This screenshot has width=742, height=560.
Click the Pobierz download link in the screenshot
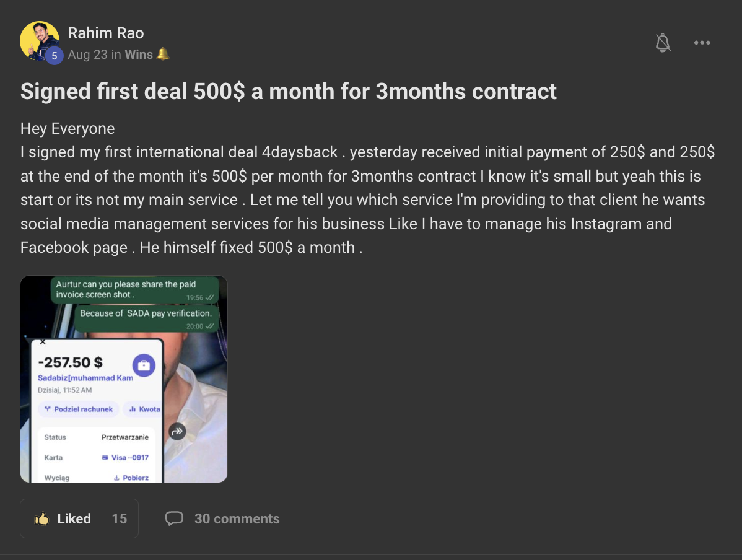[131, 478]
